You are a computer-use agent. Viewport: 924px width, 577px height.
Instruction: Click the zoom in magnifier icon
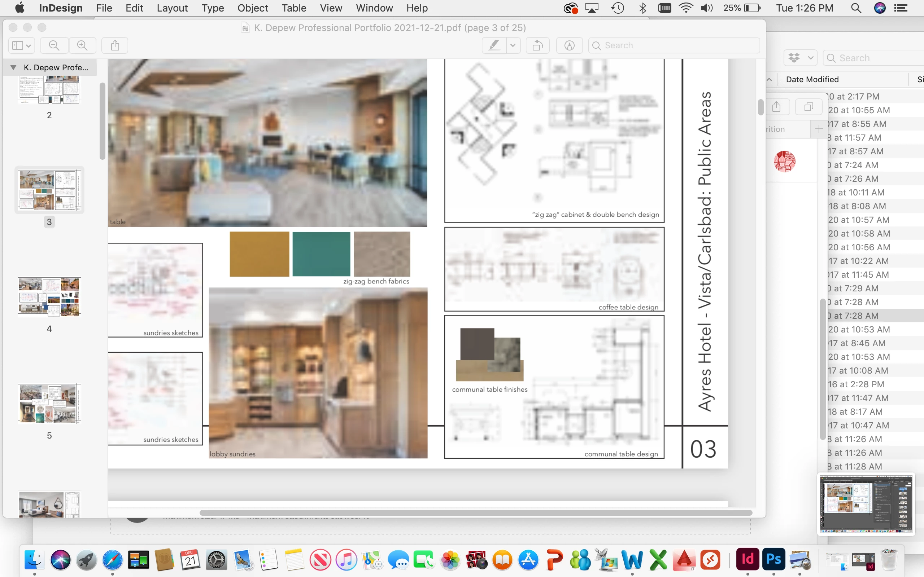82,45
